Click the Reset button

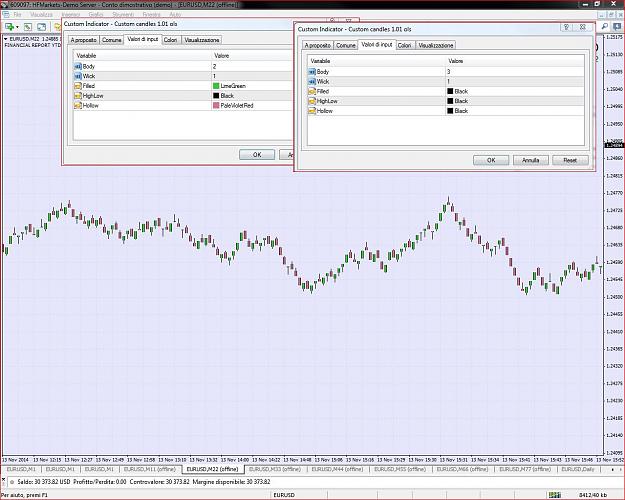click(x=570, y=160)
